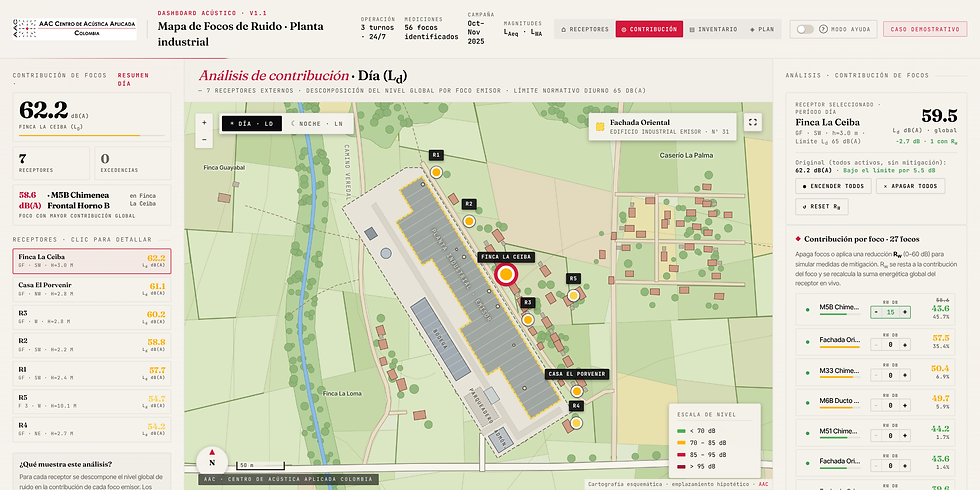The width and height of the screenshot is (980, 490).
Task: Open the Receptores tab
Action: (x=584, y=29)
